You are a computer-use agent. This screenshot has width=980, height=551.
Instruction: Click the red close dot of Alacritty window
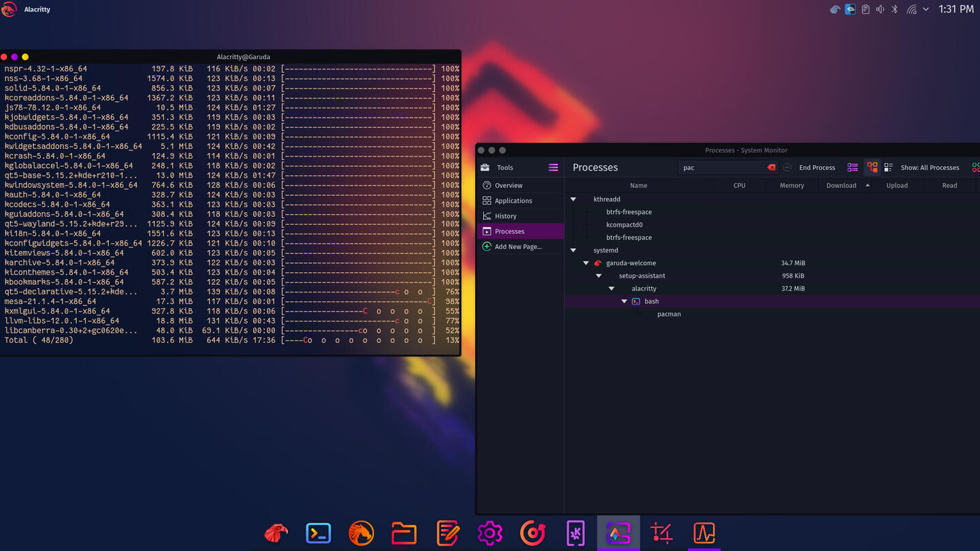pyautogui.click(x=4, y=57)
